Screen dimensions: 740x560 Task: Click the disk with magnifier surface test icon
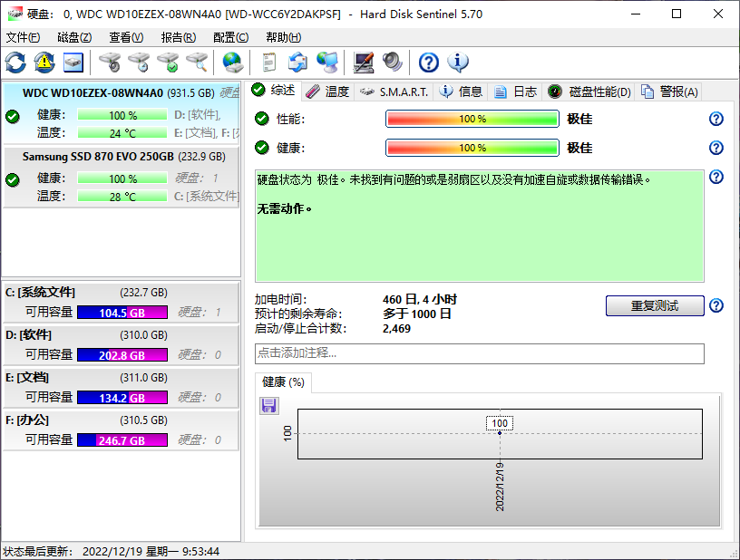pos(198,63)
